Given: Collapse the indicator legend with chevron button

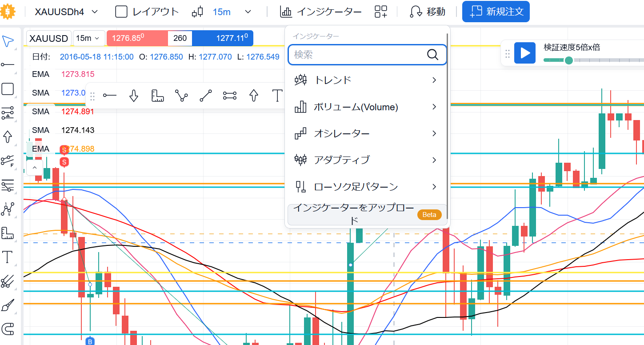Looking at the screenshot, I should click(35, 168).
